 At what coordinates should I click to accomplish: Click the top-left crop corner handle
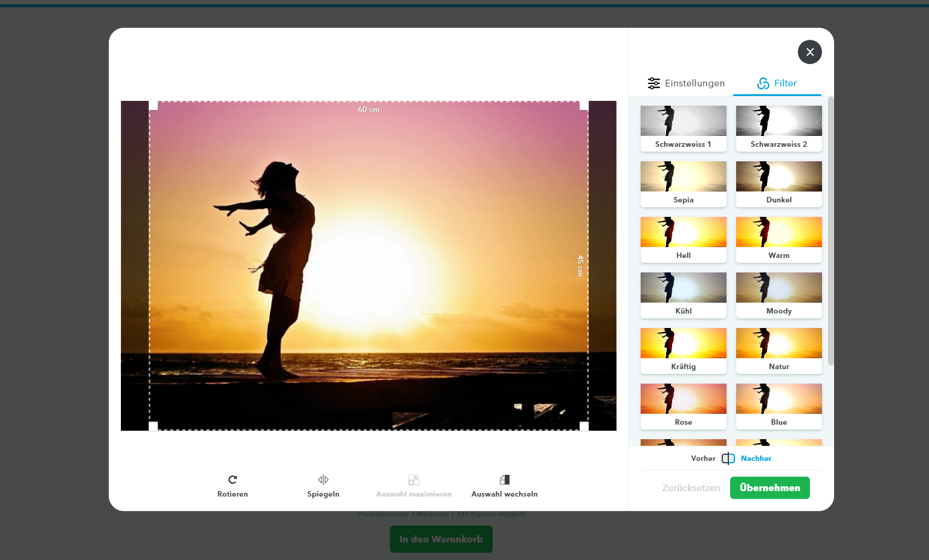coord(154,105)
